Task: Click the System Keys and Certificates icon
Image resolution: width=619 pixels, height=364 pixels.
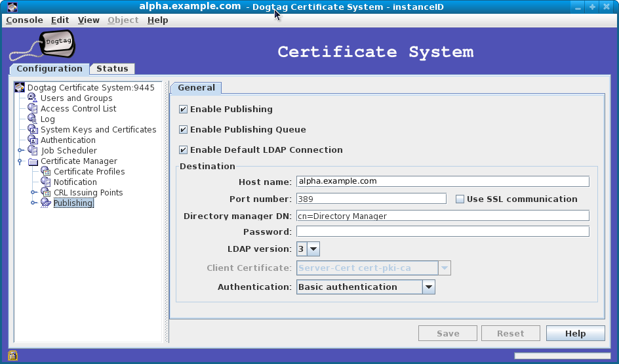Action: (32, 129)
